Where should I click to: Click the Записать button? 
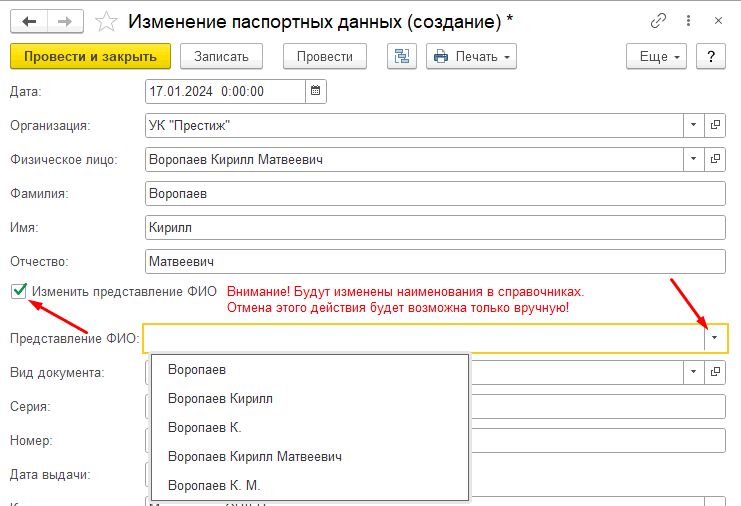(x=228, y=57)
